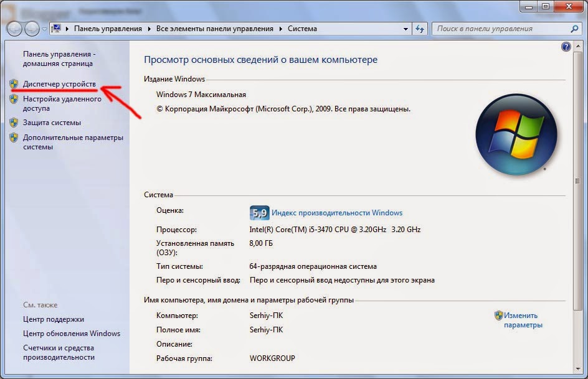Click shield icon beside Защита системы
This screenshot has height=379, width=588.
coord(14,123)
